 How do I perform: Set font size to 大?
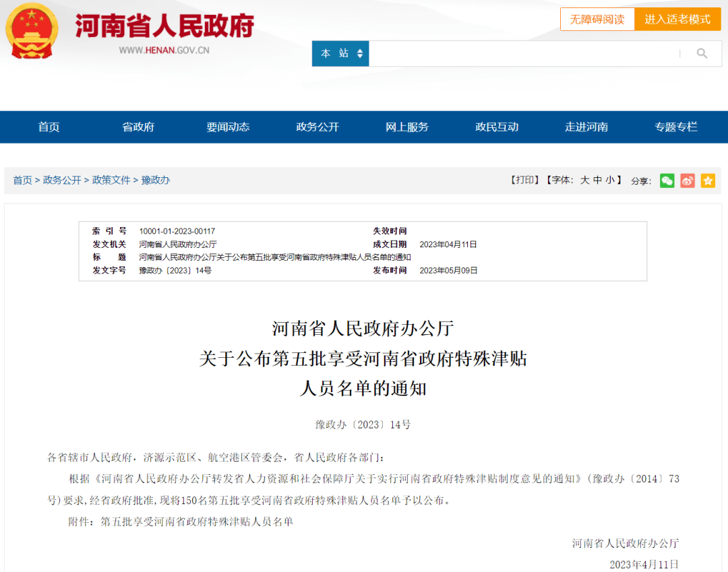tap(584, 180)
